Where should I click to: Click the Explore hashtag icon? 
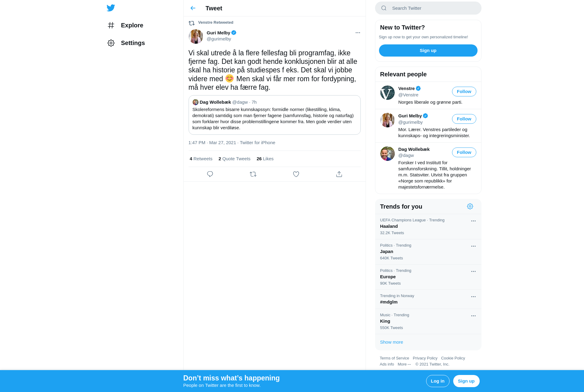click(x=111, y=25)
